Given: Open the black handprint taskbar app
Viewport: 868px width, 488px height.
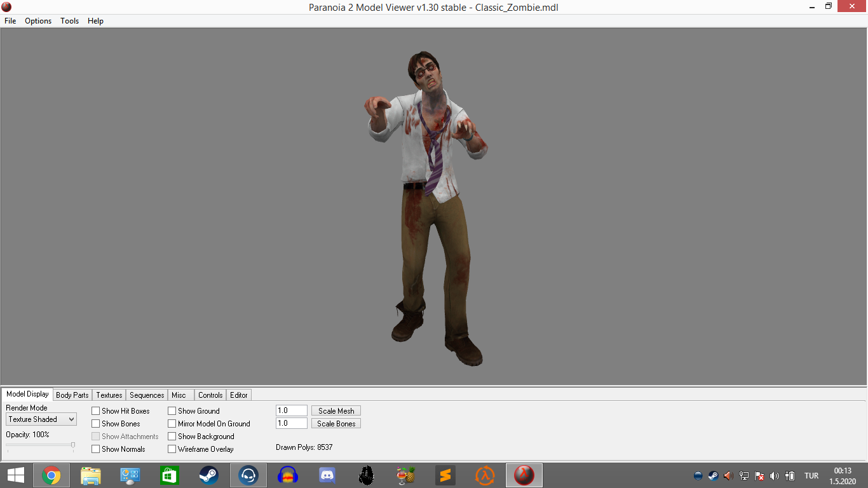Looking at the screenshot, I should [366, 475].
